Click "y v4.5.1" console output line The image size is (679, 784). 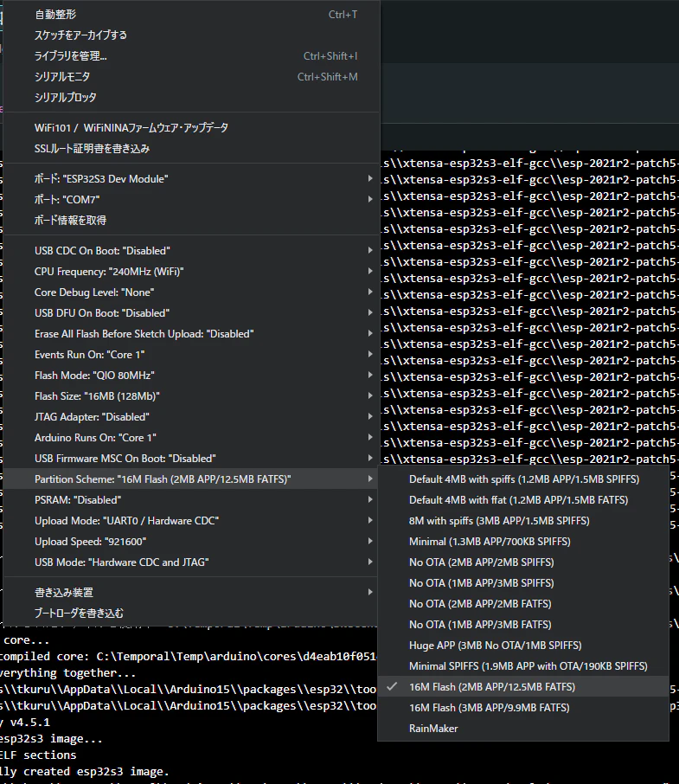(x=25, y=722)
